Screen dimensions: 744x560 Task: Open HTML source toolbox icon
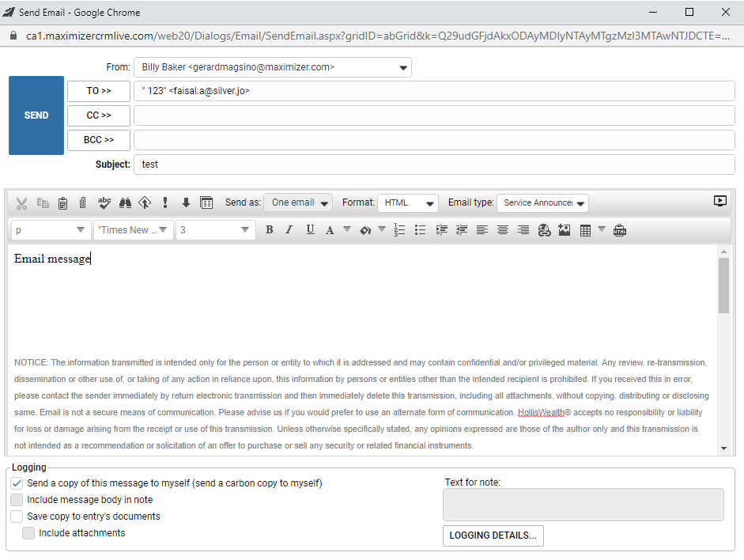pyautogui.click(x=620, y=231)
